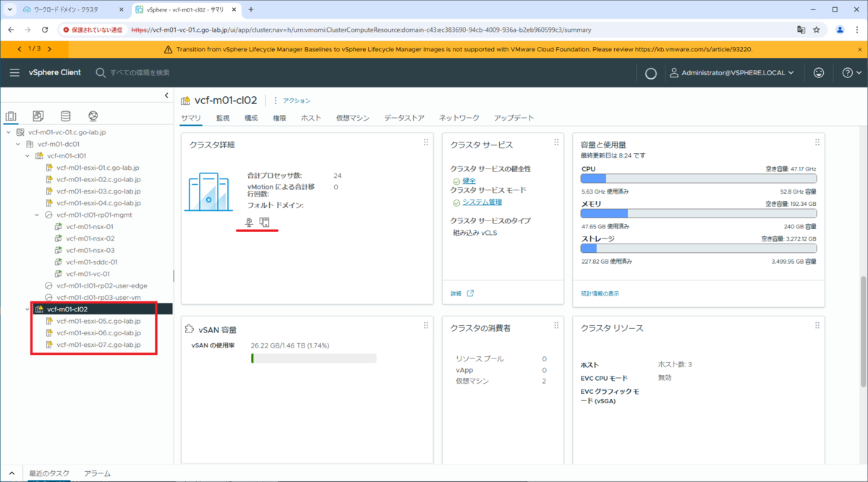This screenshot has width=868, height=482.
Task: Open the vSphere Client hamburger menu
Action: pyautogui.click(x=14, y=72)
